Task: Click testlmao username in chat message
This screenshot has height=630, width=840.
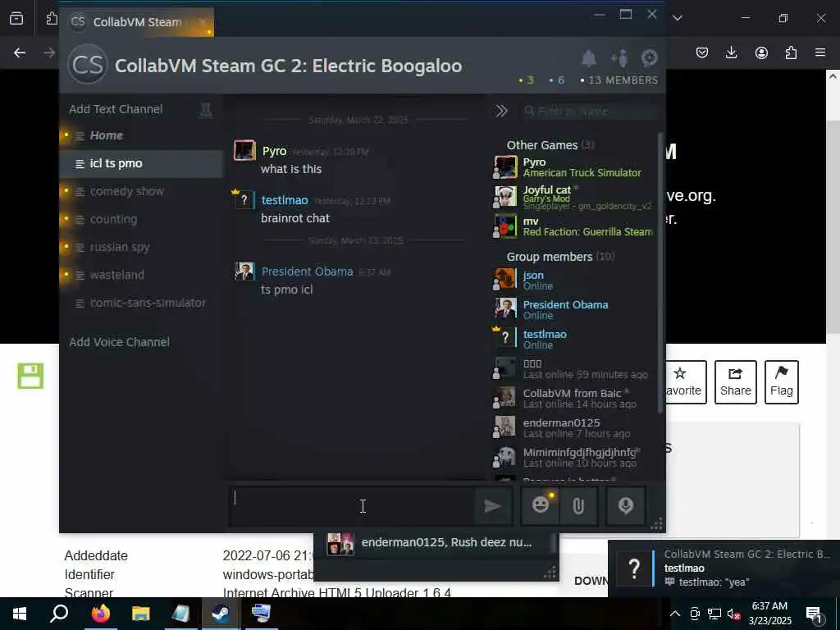Action: pyautogui.click(x=285, y=200)
